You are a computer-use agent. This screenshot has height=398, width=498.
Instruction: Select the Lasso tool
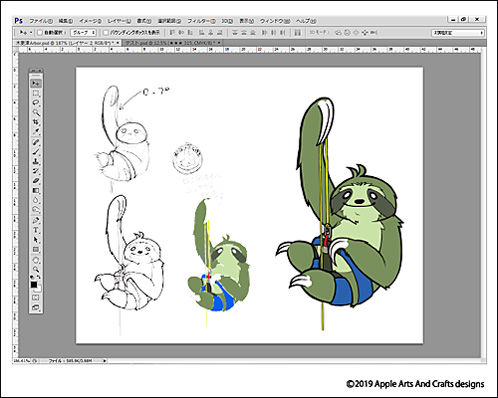coord(36,103)
